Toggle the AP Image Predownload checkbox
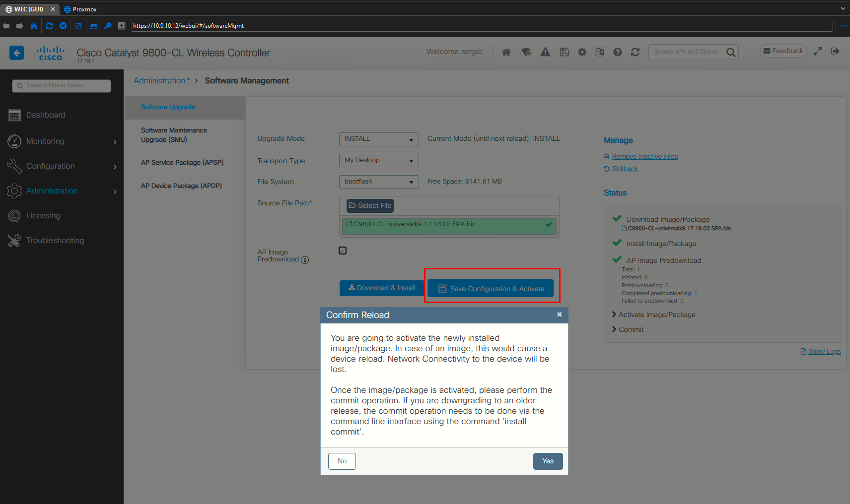This screenshot has width=850, height=504. (x=343, y=251)
